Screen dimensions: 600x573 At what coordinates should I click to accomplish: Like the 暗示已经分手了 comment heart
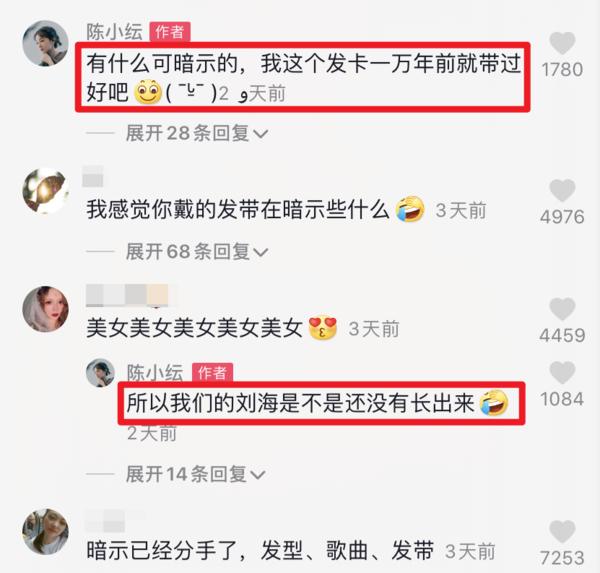pyautogui.click(x=562, y=531)
